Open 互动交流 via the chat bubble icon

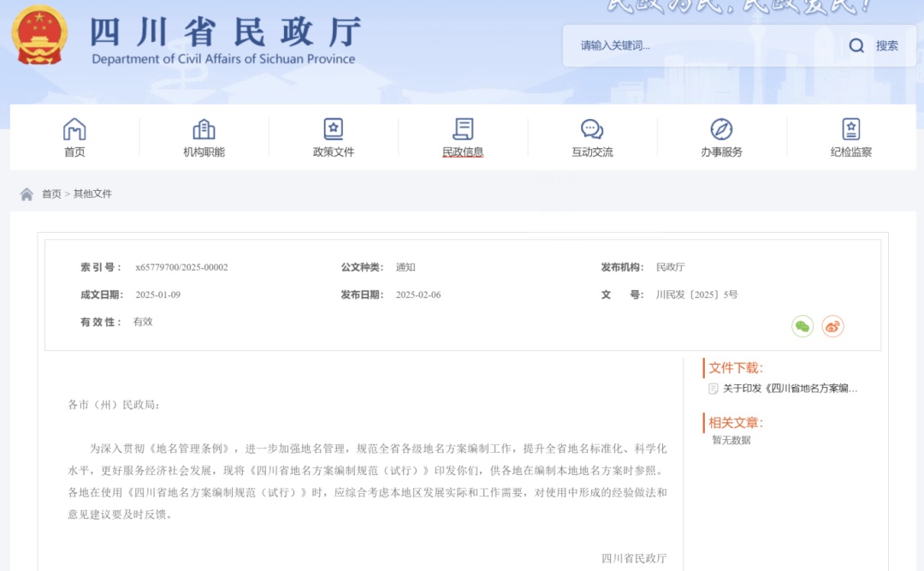click(592, 127)
